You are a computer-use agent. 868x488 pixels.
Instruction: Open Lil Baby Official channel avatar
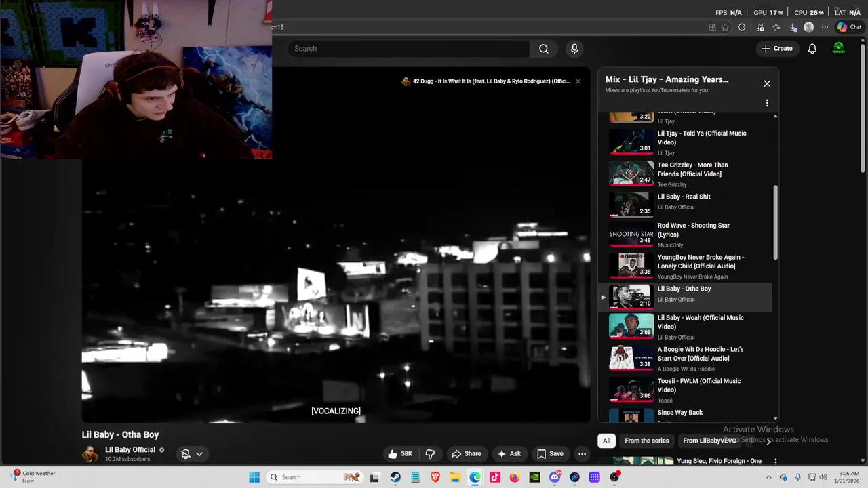click(x=90, y=454)
